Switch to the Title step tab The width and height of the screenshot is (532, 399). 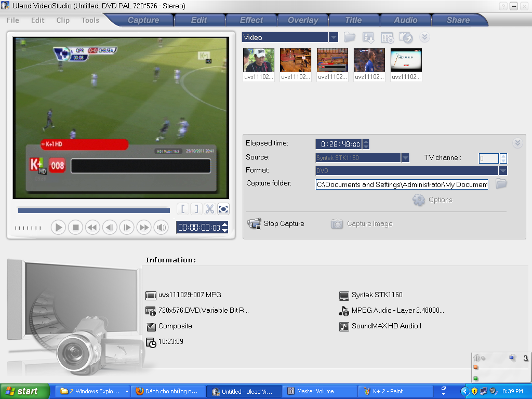(353, 20)
